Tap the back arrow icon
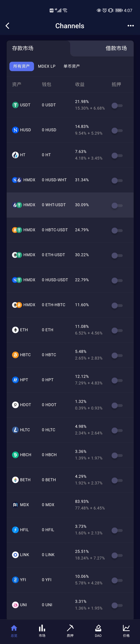The width and height of the screenshot is (140, 644). (7, 26)
